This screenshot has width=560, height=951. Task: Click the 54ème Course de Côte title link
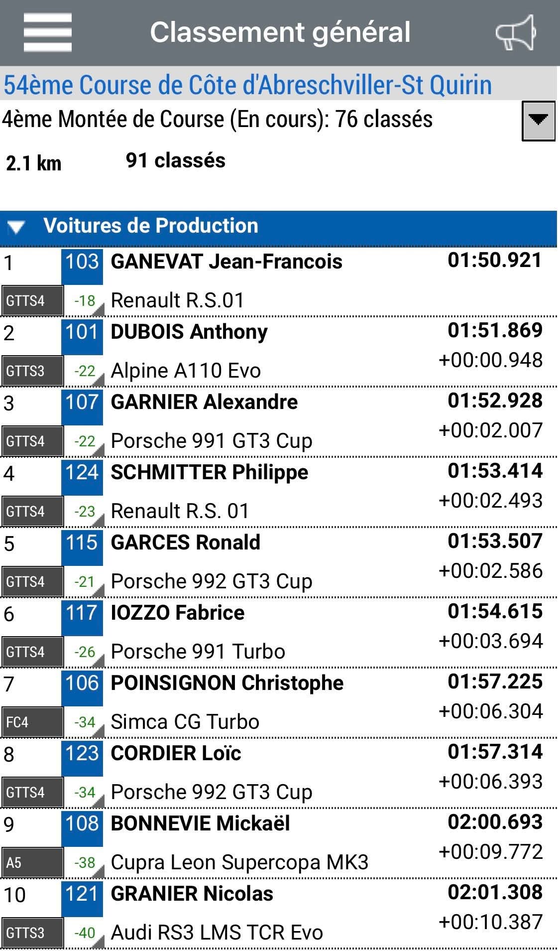(247, 85)
